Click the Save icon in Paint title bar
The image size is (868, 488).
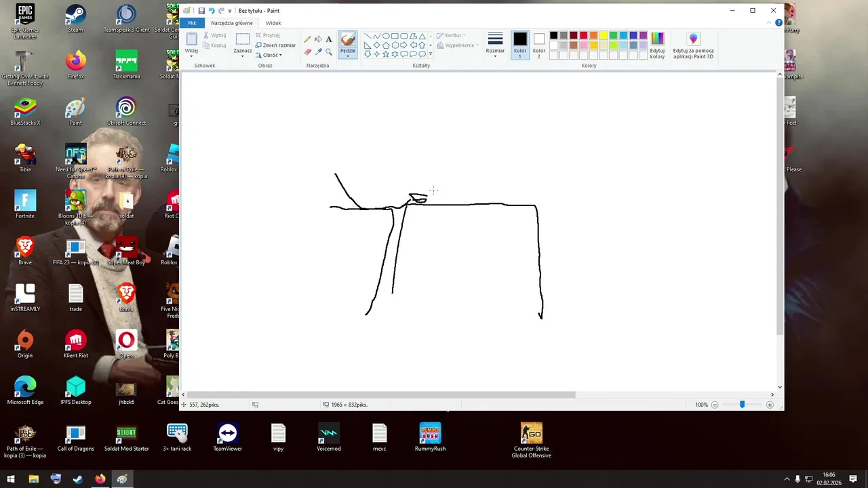[x=201, y=11]
